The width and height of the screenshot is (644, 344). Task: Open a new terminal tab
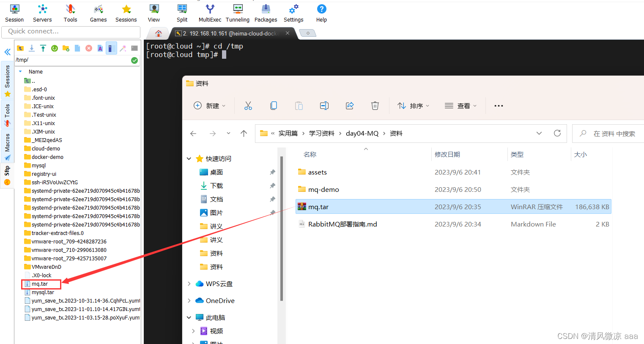tap(308, 33)
